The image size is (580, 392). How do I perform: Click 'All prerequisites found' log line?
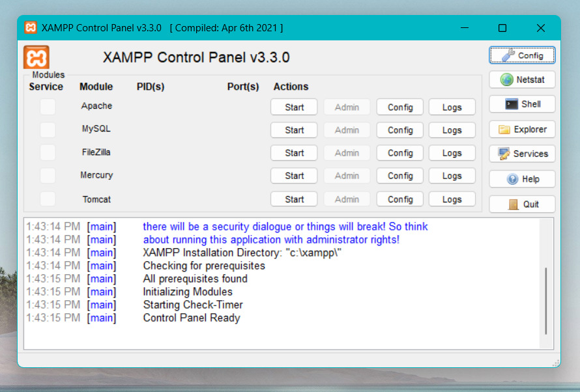pyautogui.click(x=195, y=279)
